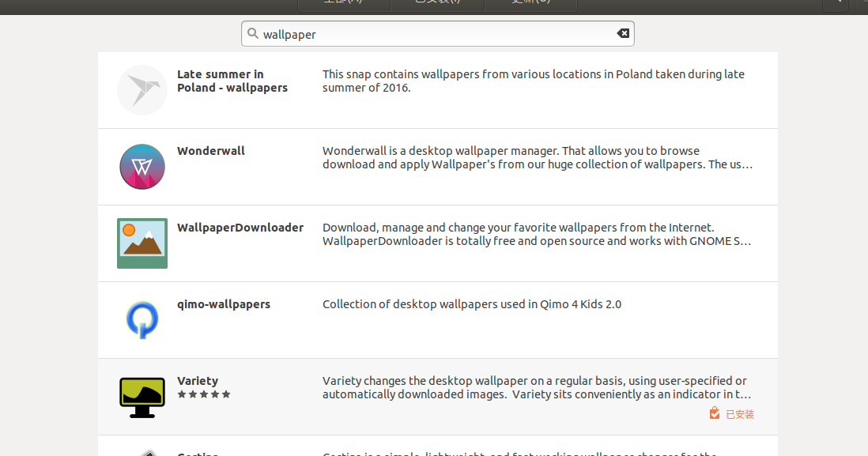Click the Qimo 4 Kids 2.0 collection description

(472, 304)
